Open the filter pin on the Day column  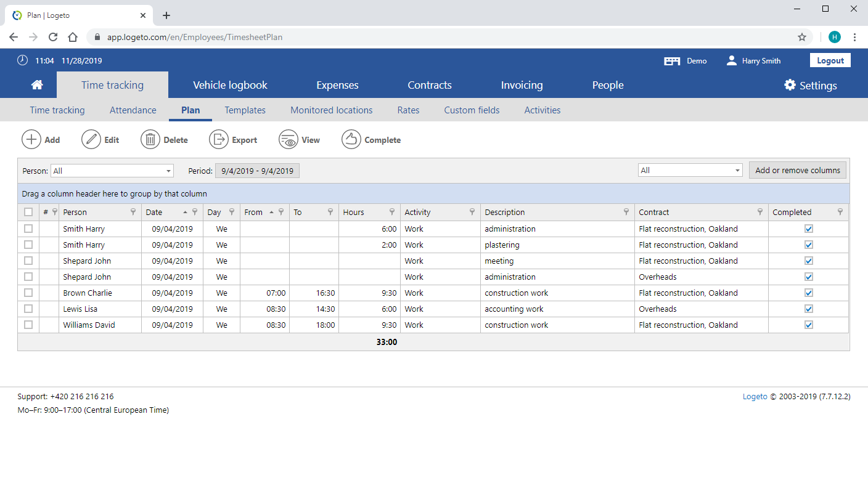232,212
